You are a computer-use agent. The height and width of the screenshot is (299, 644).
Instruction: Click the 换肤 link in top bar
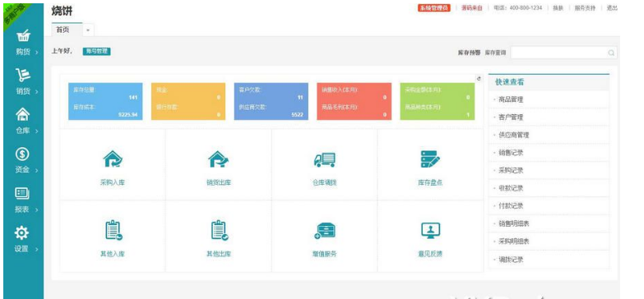coord(558,7)
